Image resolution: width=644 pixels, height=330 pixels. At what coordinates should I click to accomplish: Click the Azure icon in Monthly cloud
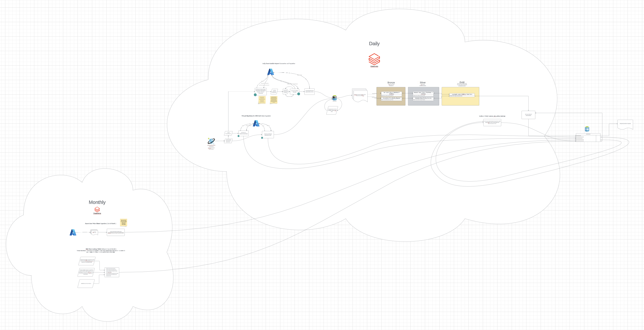(73, 232)
